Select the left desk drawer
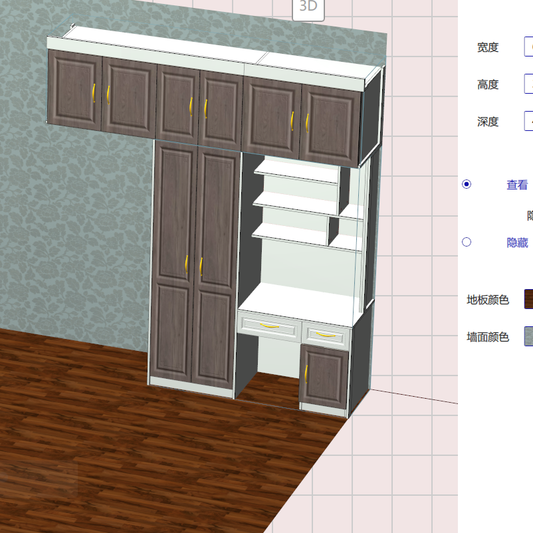This screenshot has width=533, height=533. (270, 327)
